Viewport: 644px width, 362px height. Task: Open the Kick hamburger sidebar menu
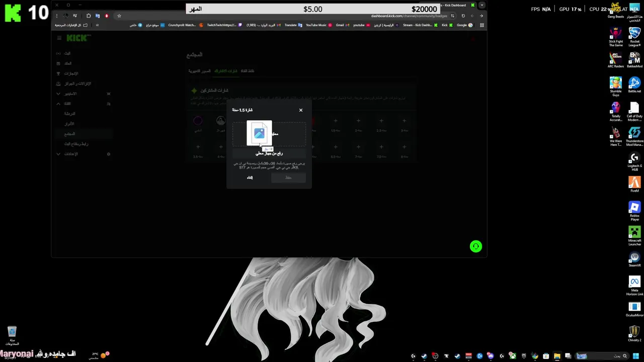coord(59,38)
